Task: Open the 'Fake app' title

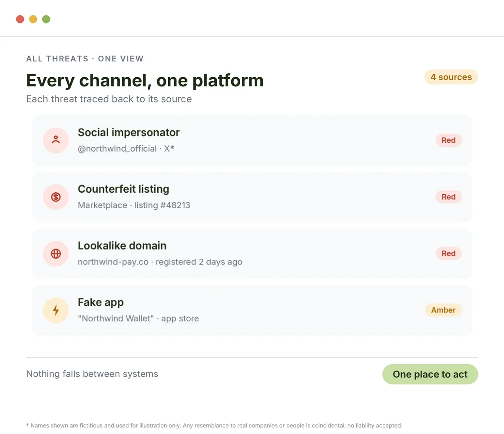Action: (101, 302)
